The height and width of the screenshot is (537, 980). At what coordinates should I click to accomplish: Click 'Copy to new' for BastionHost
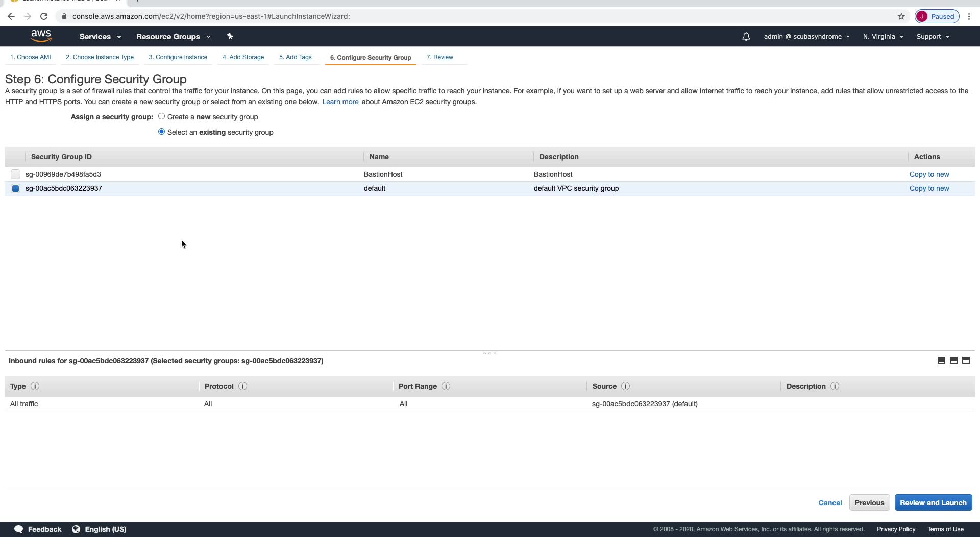tap(929, 174)
